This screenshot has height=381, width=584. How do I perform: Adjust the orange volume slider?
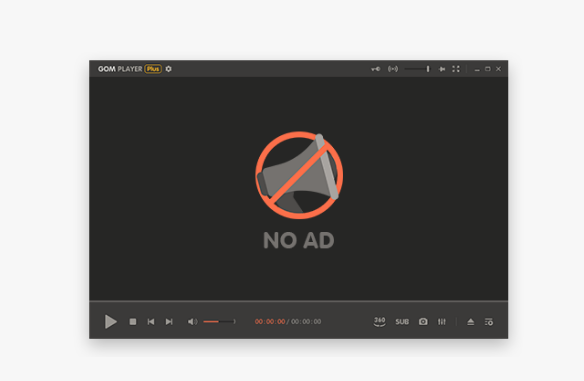click(x=219, y=321)
